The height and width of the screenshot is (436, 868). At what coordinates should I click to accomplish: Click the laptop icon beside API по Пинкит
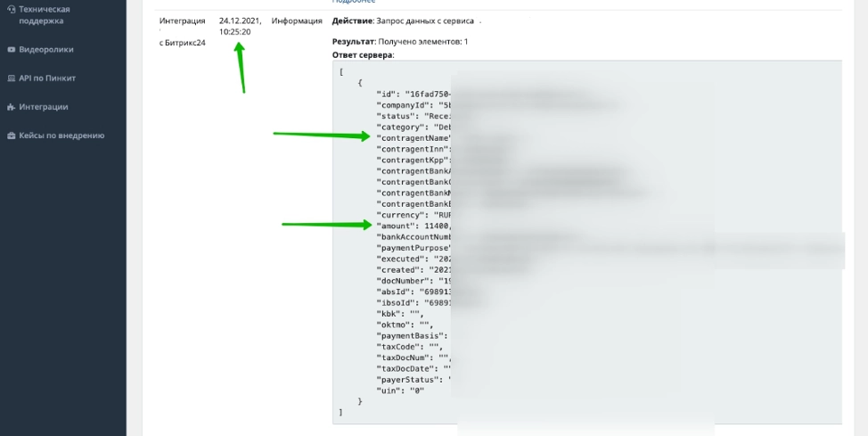[x=11, y=78]
